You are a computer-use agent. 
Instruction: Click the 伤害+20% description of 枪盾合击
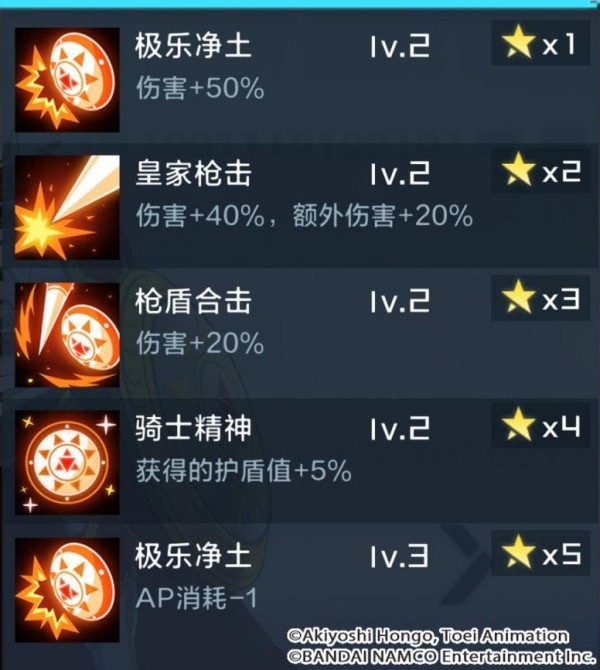coord(200,343)
